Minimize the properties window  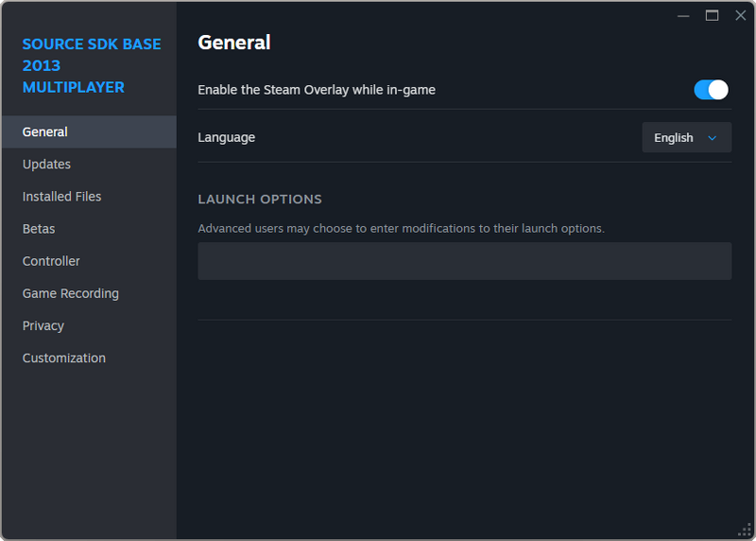(683, 16)
